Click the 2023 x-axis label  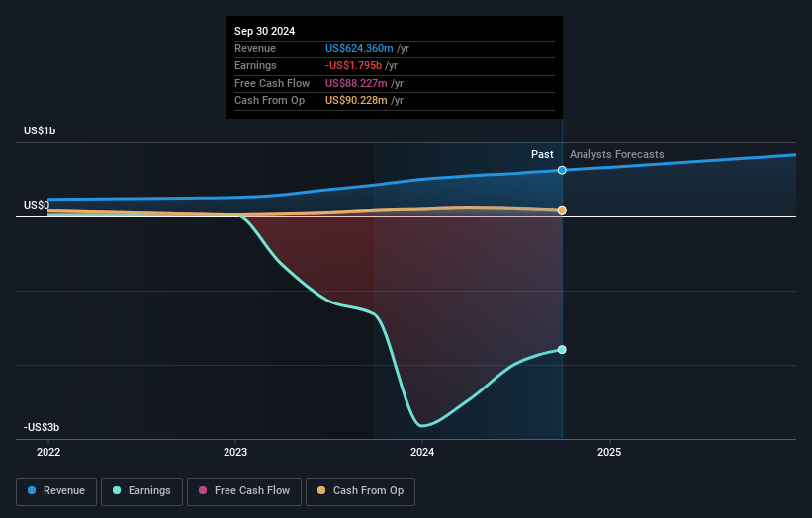235,453
